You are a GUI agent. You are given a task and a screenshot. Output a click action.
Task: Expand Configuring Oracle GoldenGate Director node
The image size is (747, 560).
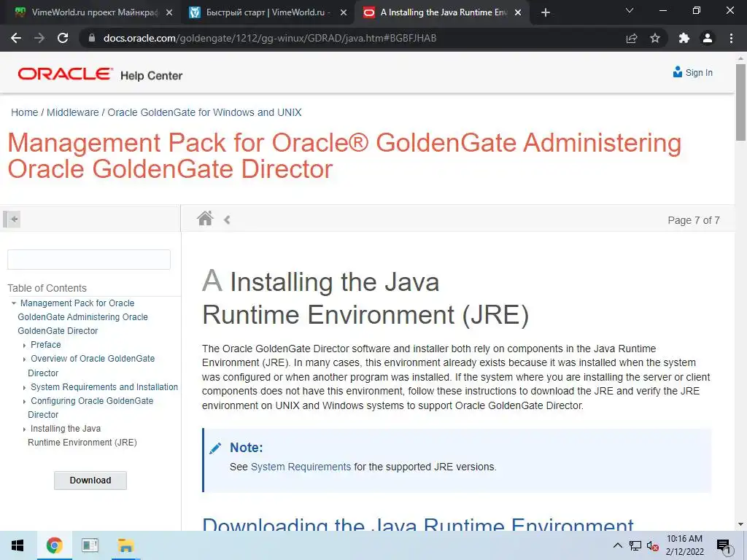click(x=24, y=402)
